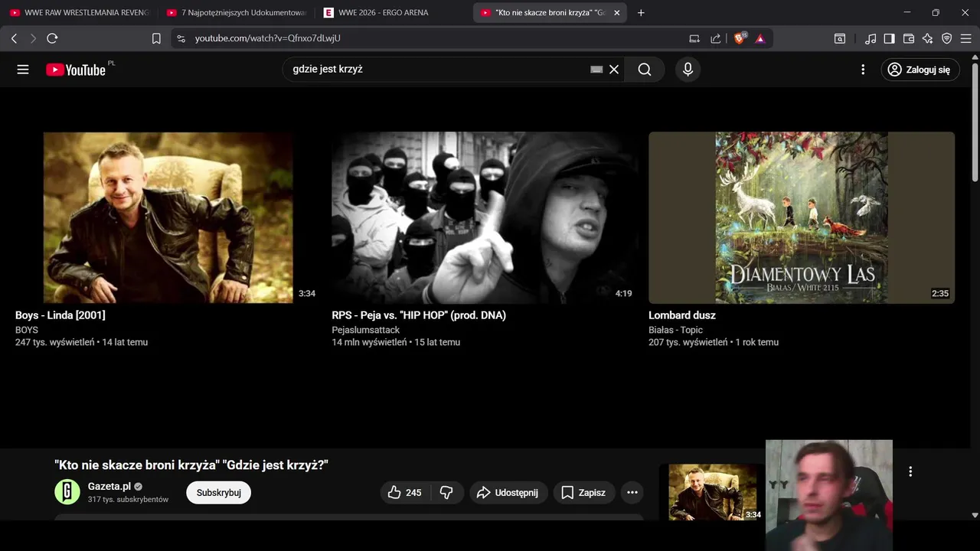Screen dimensions: 980x551
Task: Click 247 tys. wyświetleń • 14 lat temu text
Action: point(81,342)
